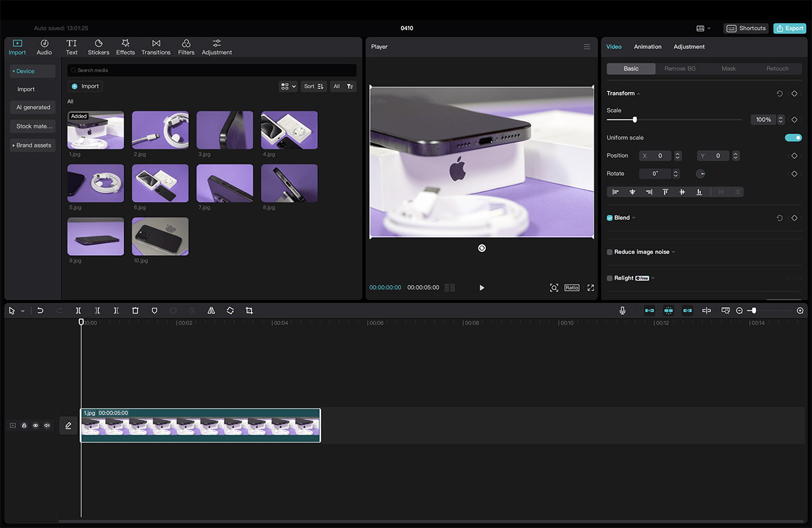Click the Import button with plus icon

[85, 86]
